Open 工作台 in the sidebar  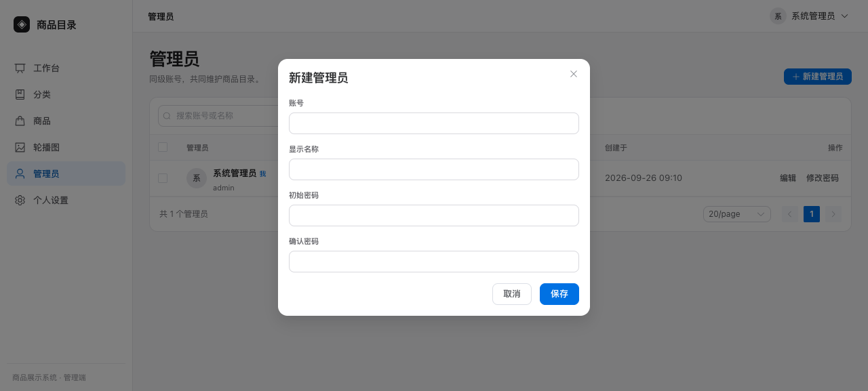pyautogui.click(x=66, y=68)
